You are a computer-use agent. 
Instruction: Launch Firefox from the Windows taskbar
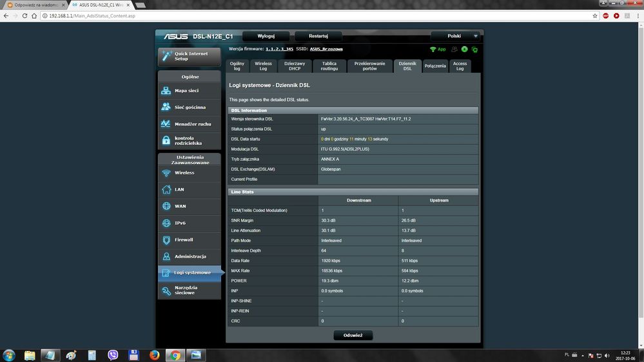point(154,355)
